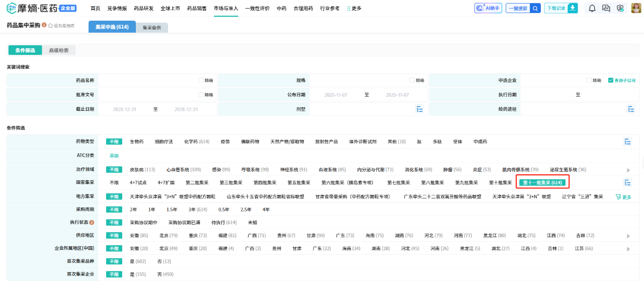The height and width of the screenshot is (281, 644).
Task: Enable 精确 checkbox for 药品名称
Action: [x=201, y=80]
